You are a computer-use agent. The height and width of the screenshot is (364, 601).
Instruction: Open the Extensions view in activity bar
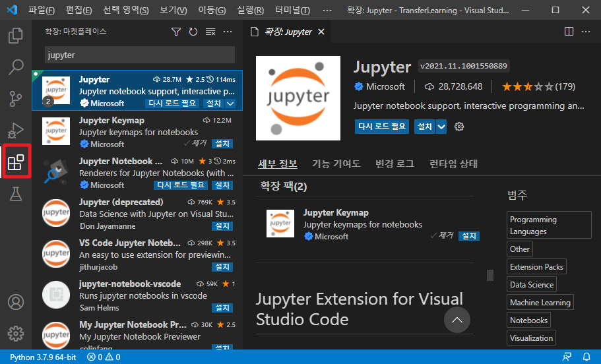(16, 162)
